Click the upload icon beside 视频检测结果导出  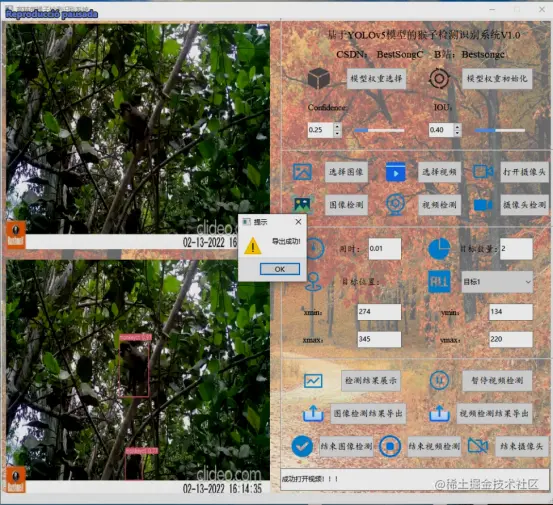439,413
